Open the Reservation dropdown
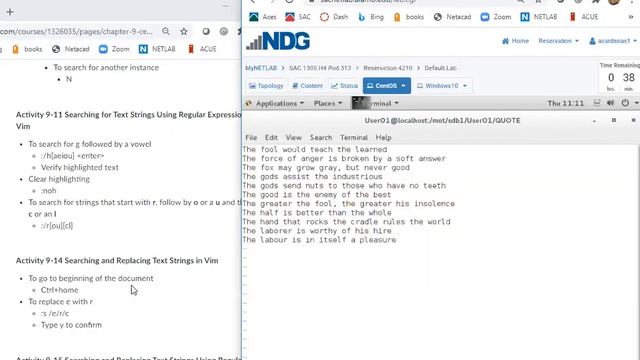Screen dimensions: 640x360 pos(558,41)
